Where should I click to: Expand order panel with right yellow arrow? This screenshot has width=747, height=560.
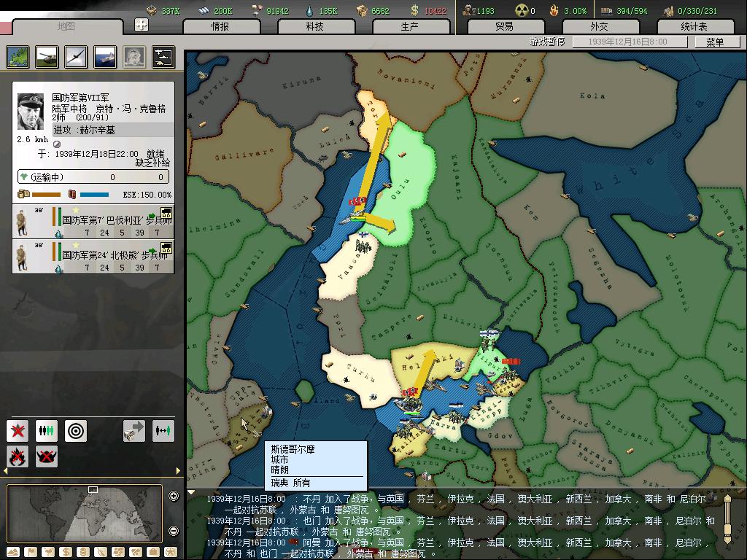click(179, 471)
